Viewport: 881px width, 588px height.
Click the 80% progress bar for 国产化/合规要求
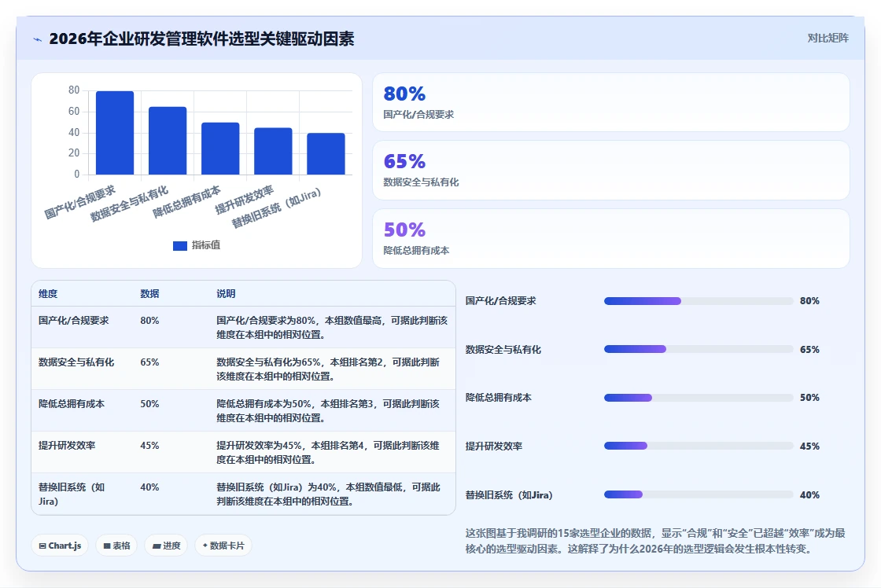(699, 301)
